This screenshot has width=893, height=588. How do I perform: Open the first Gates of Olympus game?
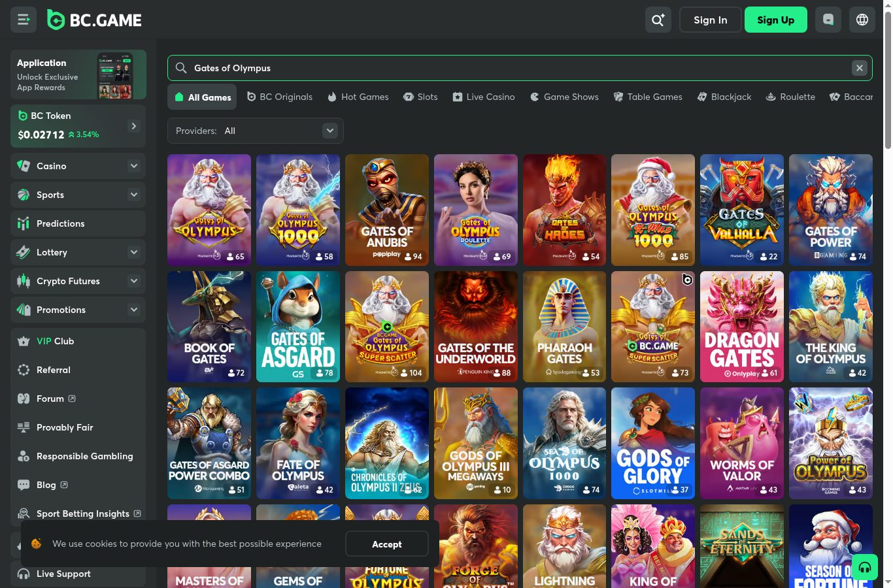pos(209,210)
